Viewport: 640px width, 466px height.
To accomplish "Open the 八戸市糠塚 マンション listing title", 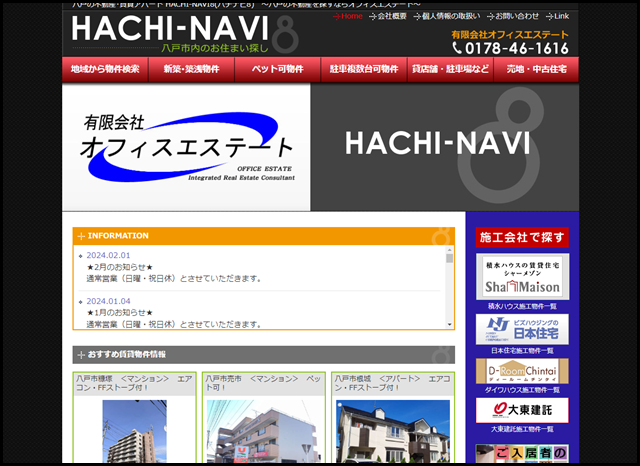I will point(134,383).
